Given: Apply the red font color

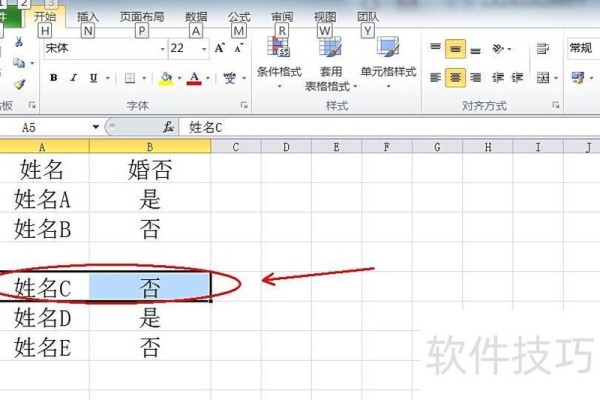Looking at the screenshot, I should (194, 78).
